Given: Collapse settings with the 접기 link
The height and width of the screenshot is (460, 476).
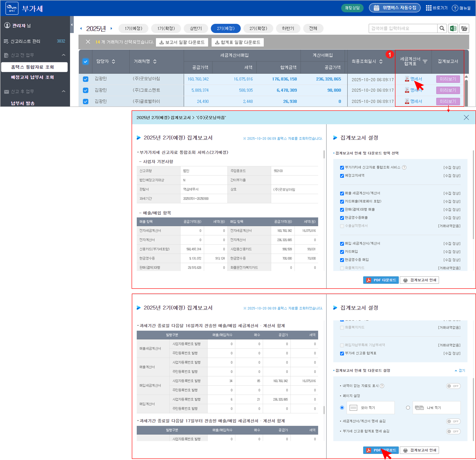Looking at the screenshot, I should (460, 370).
